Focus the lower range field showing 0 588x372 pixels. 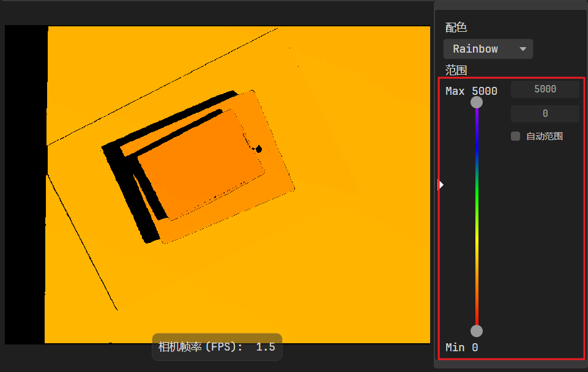tap(545, 114)
